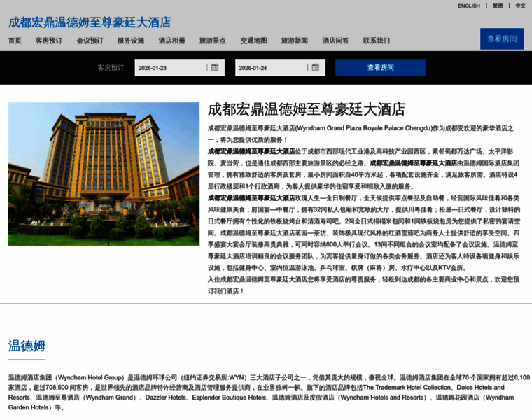Click the check-in date field 2026-01-23
The width and height of the screenshot is (532, 420).
[x=179, y=68]
